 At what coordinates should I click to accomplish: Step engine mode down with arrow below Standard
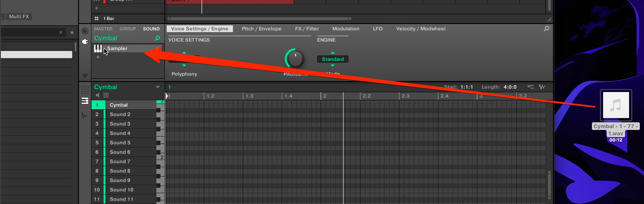[x=333, y=65]
